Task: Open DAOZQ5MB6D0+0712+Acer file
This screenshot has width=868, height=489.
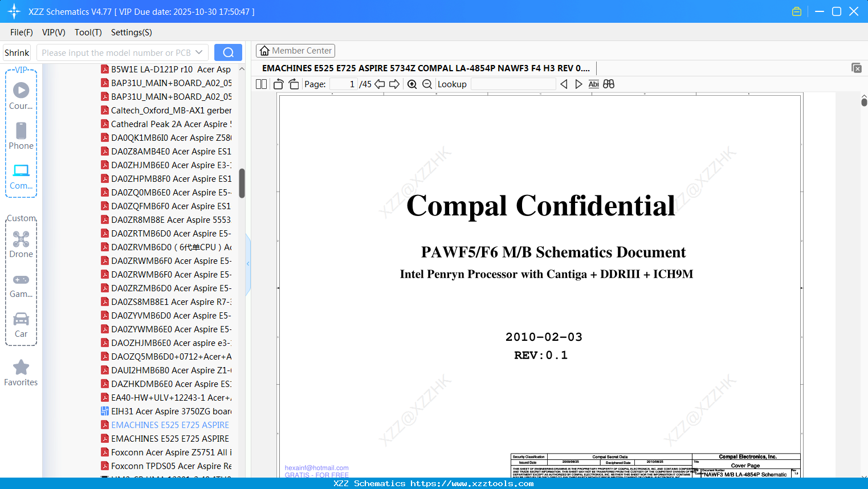Action: click(166, 357)
